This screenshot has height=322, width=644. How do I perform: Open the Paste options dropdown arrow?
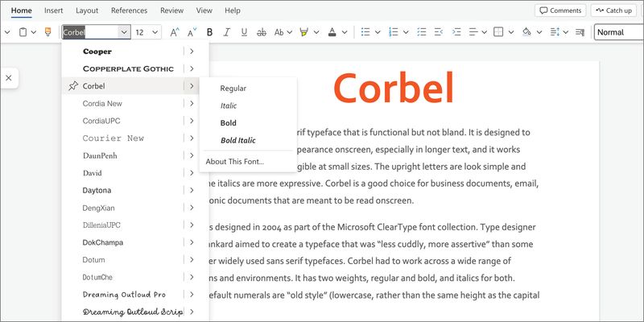34,32
